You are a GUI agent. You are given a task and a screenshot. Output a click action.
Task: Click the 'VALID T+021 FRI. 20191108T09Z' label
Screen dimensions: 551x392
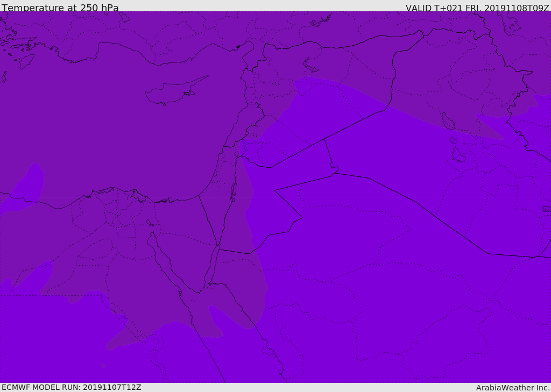coord(477,8)
